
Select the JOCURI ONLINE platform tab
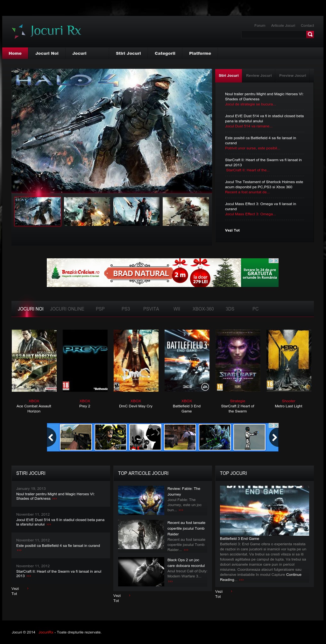[x=67, y=309]
